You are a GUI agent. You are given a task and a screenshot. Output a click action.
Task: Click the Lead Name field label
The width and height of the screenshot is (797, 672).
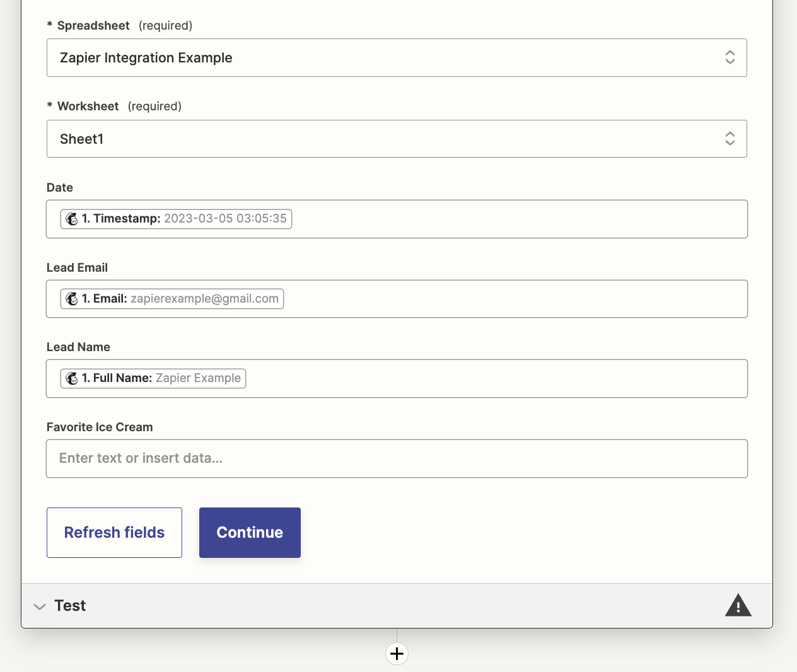[78, 347]
